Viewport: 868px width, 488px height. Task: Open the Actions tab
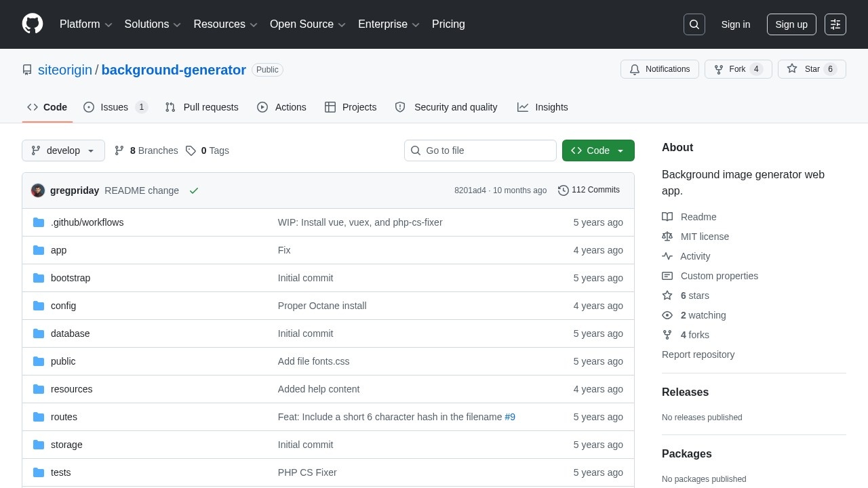(281, 107)
